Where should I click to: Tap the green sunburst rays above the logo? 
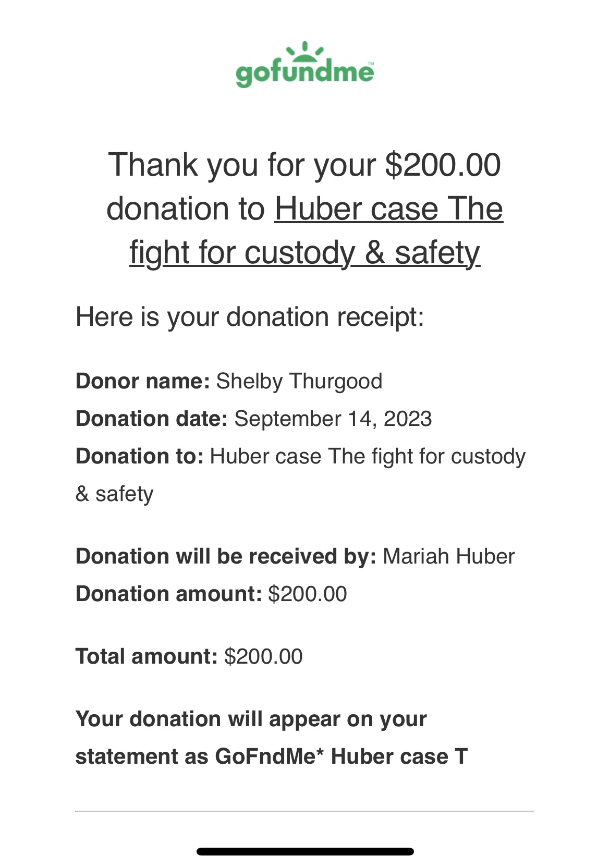[x=305, y=51]
